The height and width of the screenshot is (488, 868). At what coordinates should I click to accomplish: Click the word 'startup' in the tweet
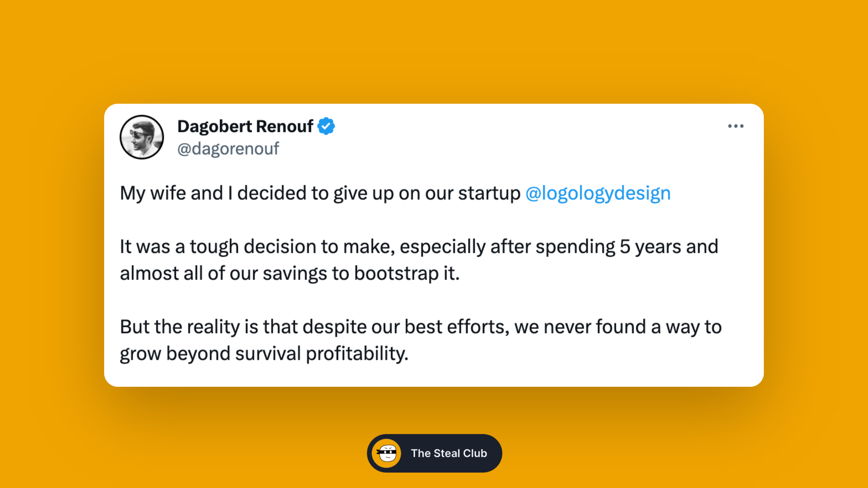(x=489, y=194)
